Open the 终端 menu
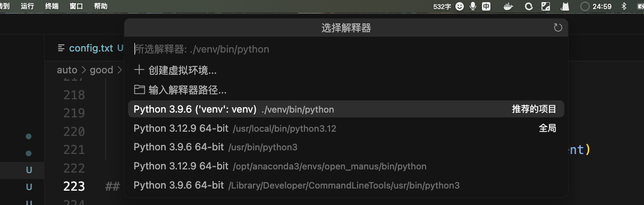The width and height of the screenshot is (644, 205). [x=52, y=6]
